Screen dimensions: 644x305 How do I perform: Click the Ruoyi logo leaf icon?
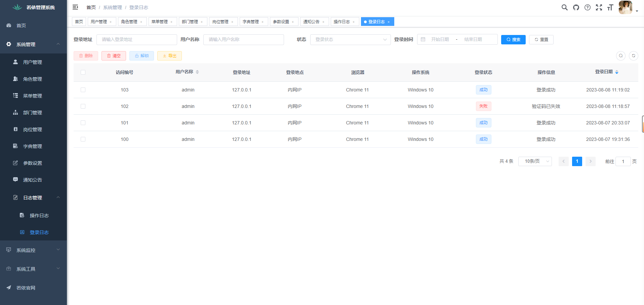tap(17, 7)
